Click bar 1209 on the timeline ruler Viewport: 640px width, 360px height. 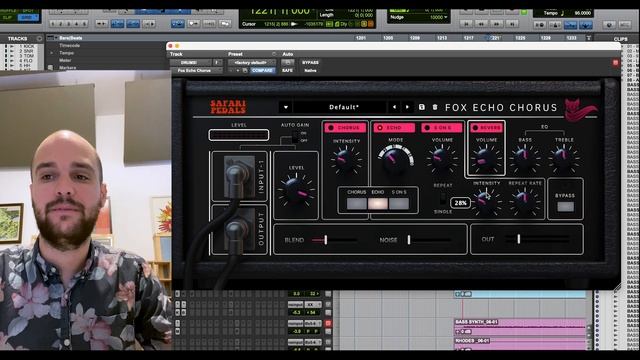pyautogui.click(x=415, y=38)
